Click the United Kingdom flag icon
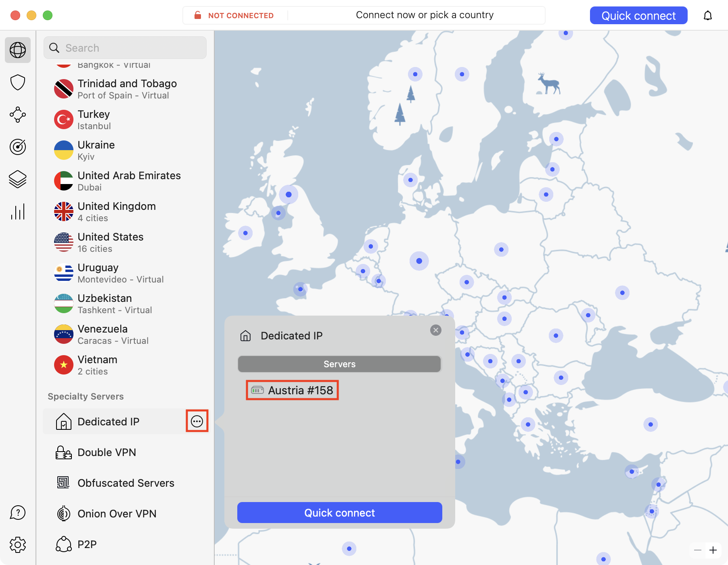This screenshot has height=565, width=728. click(64, 211)
